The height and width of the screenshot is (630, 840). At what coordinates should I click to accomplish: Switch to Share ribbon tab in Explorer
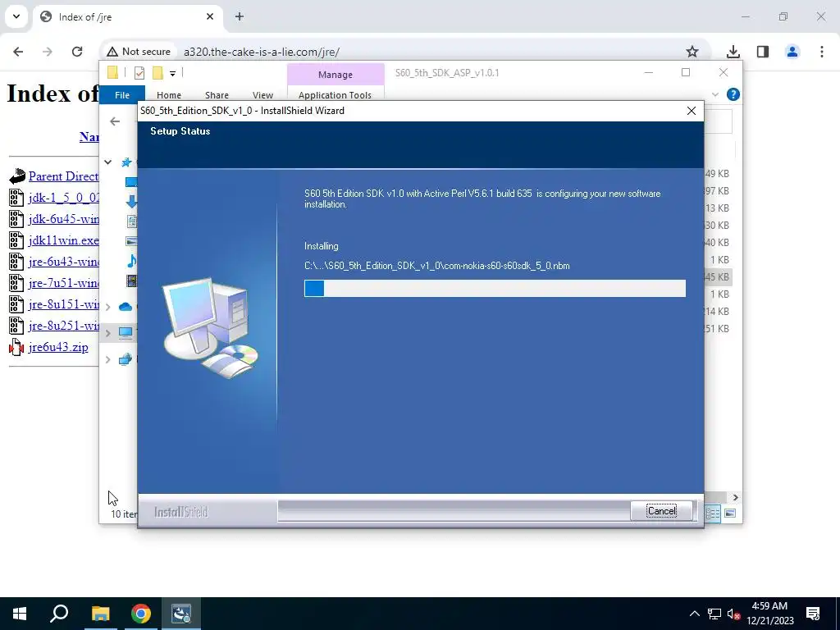click(x=217, y=95)
